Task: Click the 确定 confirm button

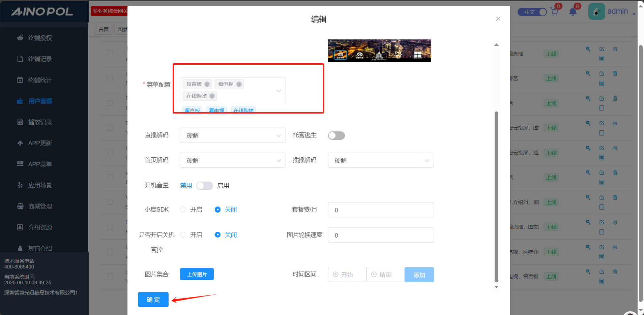Action: point(153,300)
